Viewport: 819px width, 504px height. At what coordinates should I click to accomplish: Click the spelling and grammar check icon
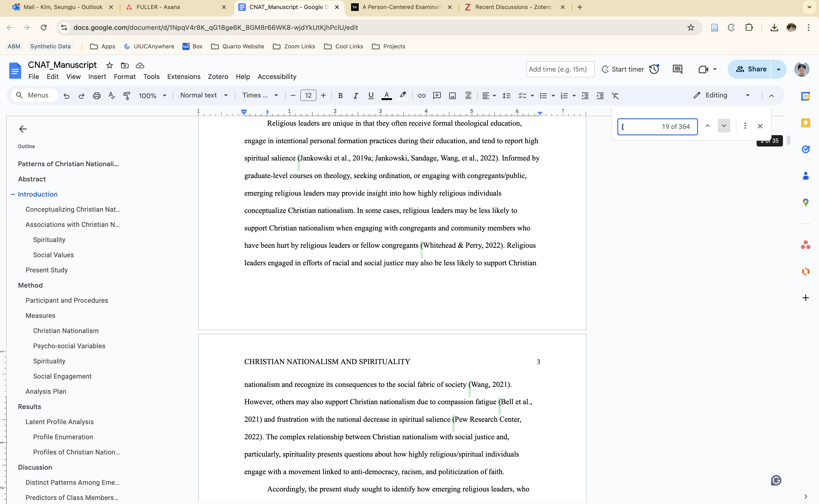click(x=112, y=96)
